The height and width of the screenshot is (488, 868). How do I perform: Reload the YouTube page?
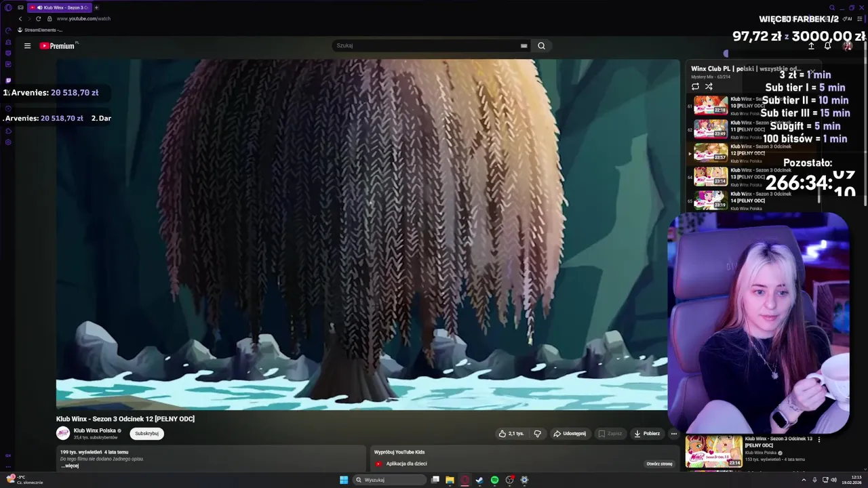coord(39,18)
